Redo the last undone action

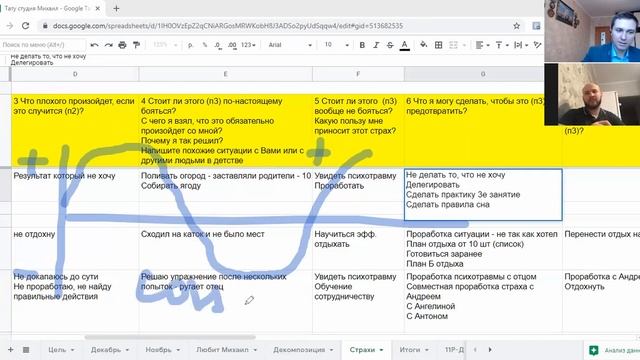coord(108,45)
